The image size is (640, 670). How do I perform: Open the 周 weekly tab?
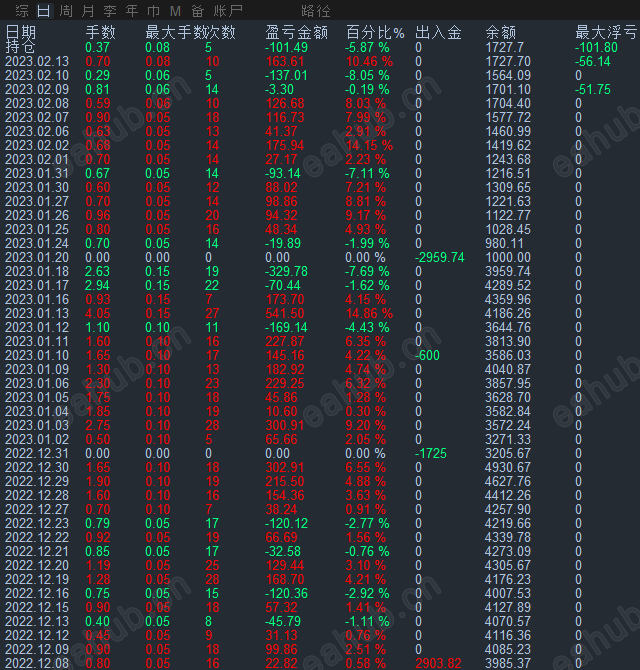66,11
